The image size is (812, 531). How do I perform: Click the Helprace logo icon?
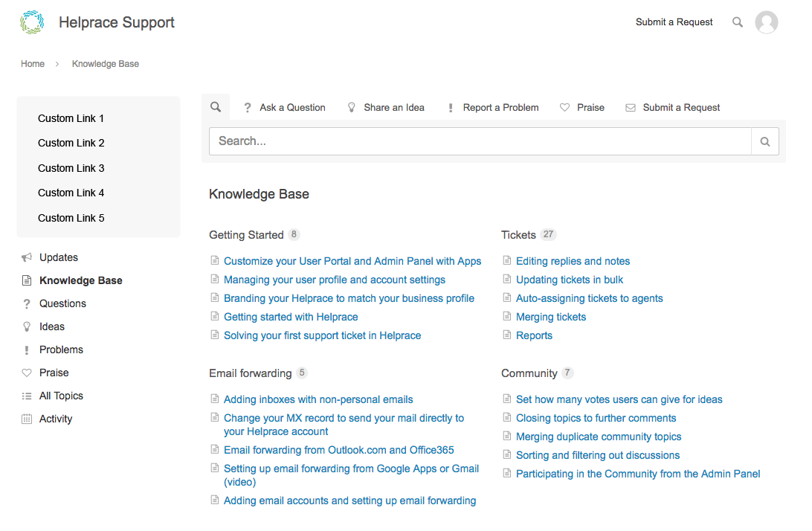(x=32, y=22)
